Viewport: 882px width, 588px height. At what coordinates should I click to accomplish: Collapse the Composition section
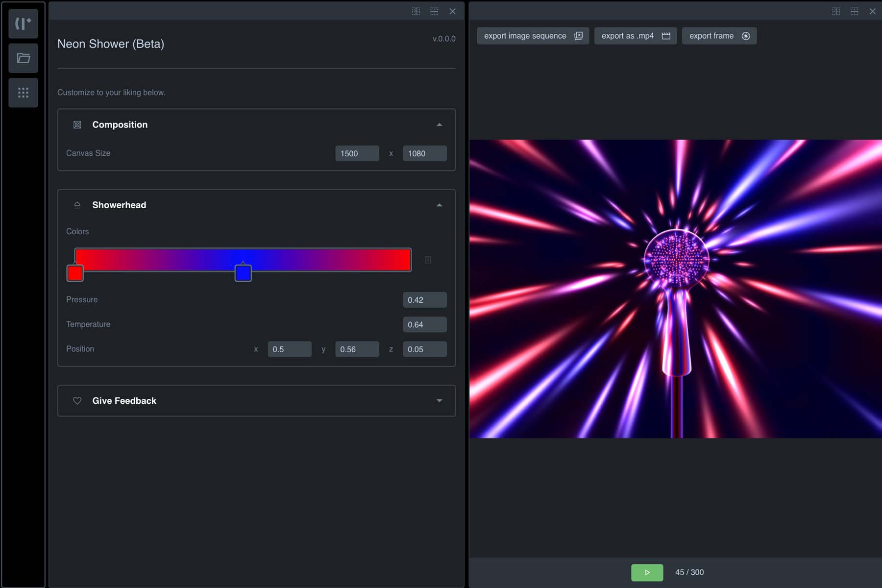[440, 124]
